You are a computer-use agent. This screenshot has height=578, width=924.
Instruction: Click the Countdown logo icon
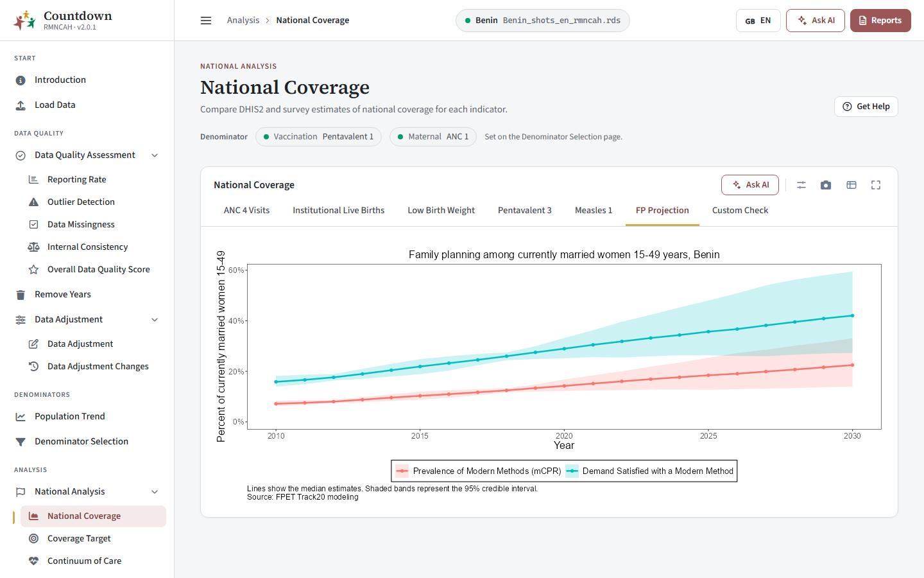point(24,21)
